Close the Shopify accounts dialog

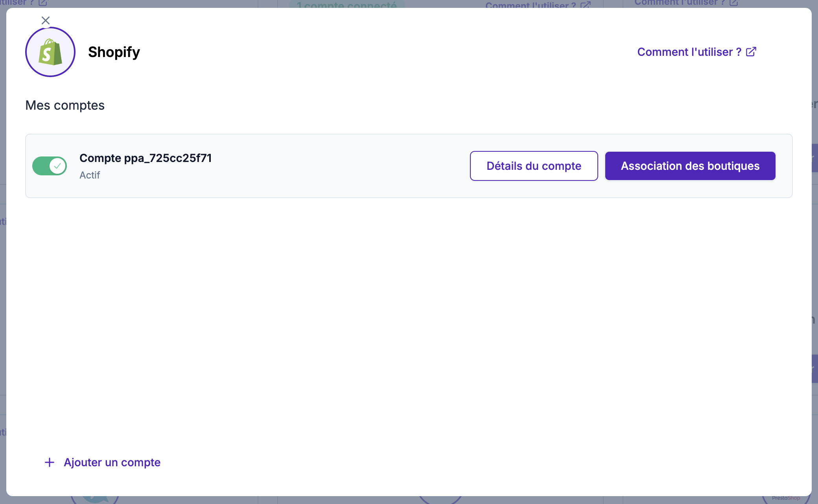pyautogui.click(x=46, y=20)
